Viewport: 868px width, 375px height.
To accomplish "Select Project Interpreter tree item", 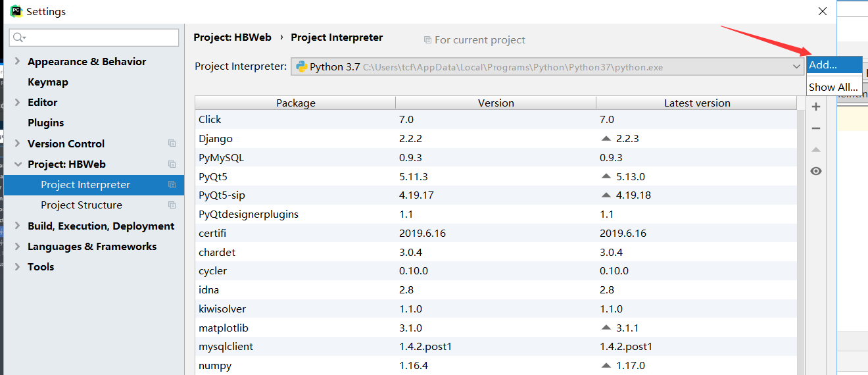I will [x=92, y=185].
